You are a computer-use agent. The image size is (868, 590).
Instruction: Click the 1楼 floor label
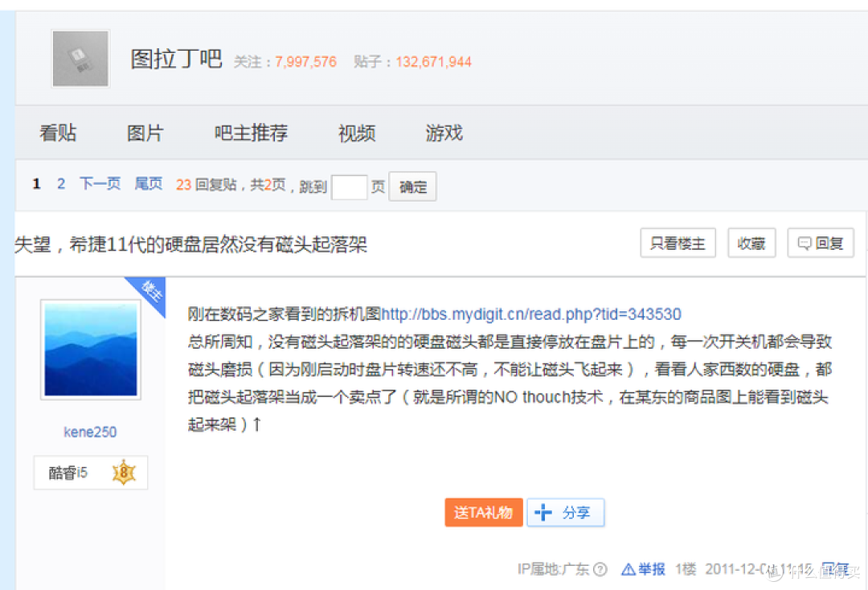pos(686,569)
